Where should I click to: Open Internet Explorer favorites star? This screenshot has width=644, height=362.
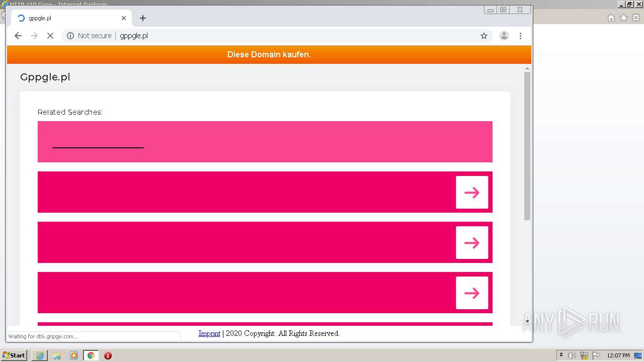point(623,18)
